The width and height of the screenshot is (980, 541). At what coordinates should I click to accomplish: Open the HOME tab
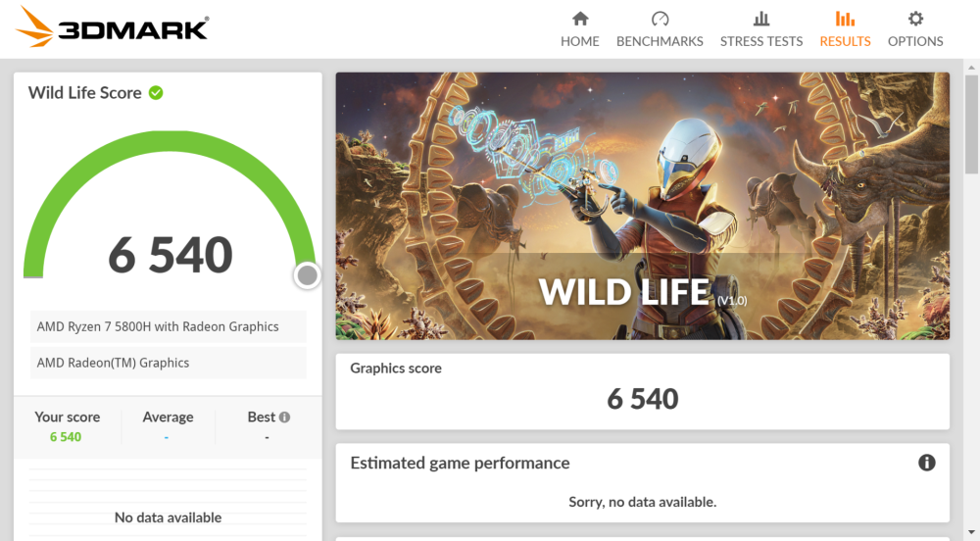(580, 41)
